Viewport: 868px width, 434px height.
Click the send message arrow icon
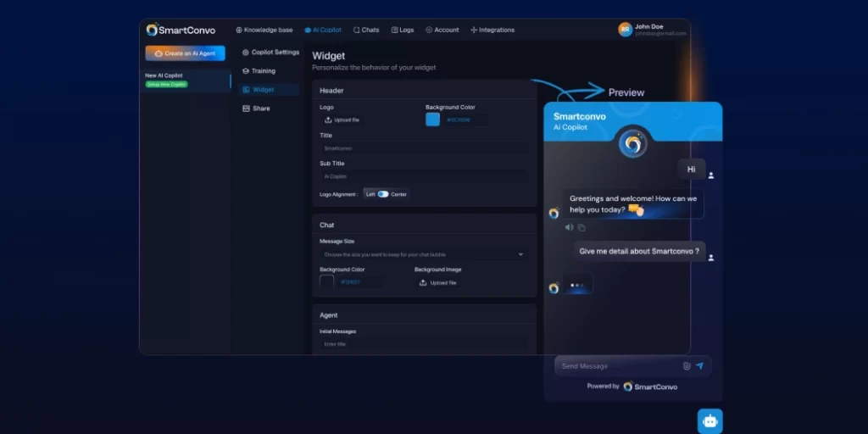tap(699, 366)
